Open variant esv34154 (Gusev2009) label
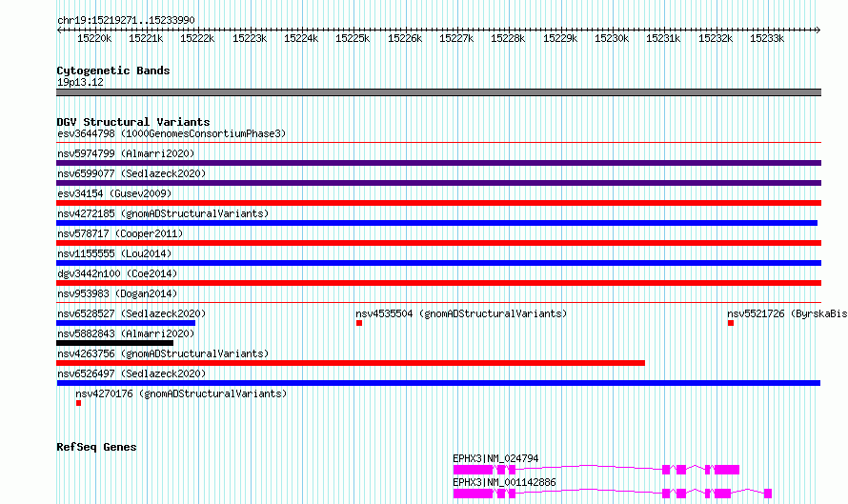This screenshot has width=848, height=504. (x=114, y=193)
